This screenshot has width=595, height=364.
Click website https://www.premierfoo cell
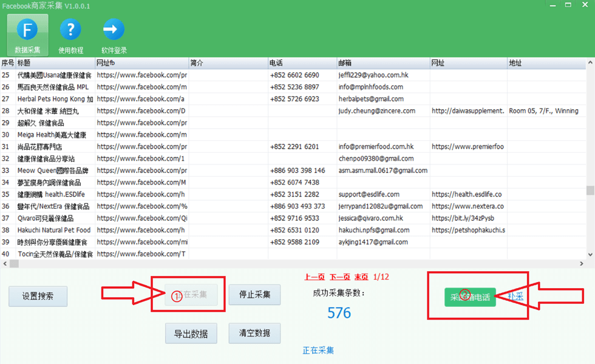click(467, 147)
